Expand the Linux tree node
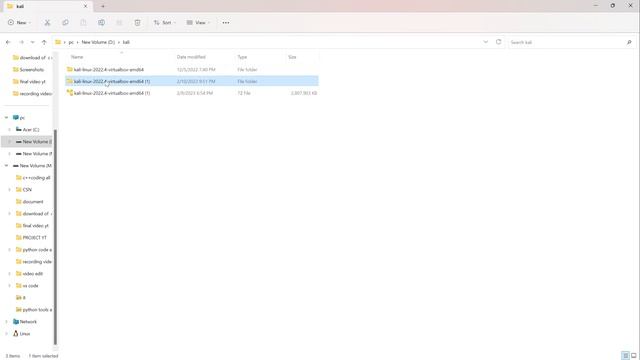This screenshot has height=360, width=640. (6, 333)
